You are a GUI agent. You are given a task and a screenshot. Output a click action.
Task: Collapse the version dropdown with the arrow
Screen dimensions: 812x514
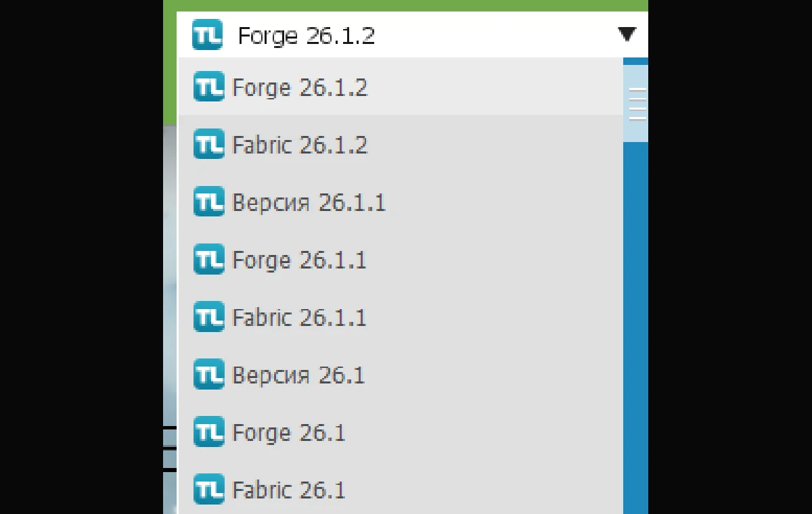tap(627, 34)
